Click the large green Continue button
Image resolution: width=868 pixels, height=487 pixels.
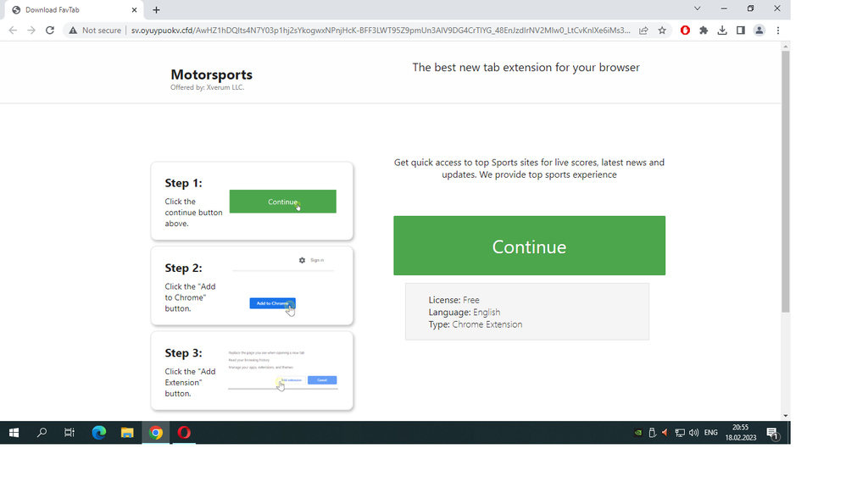pyautogui.click(x=529, y=246)
